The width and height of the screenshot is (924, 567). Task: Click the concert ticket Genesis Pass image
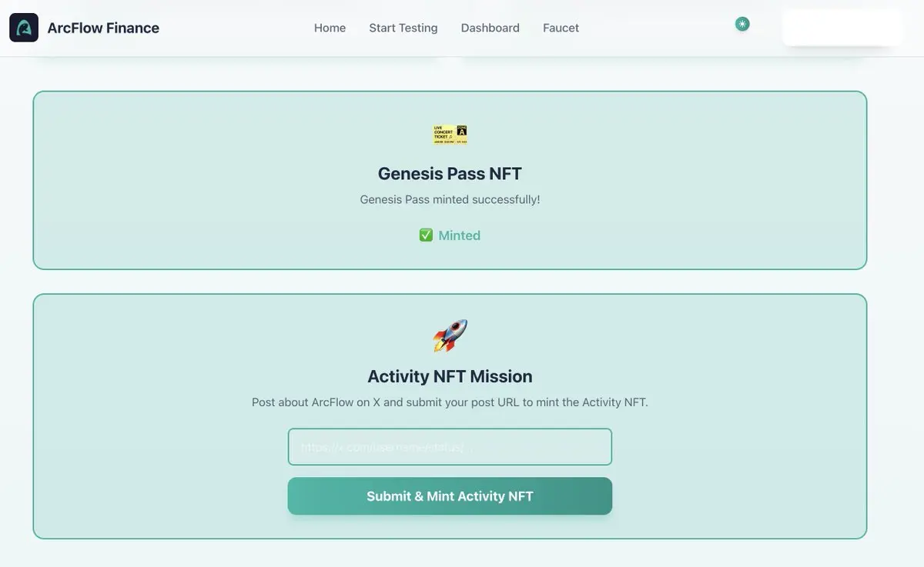click(450, 135)
